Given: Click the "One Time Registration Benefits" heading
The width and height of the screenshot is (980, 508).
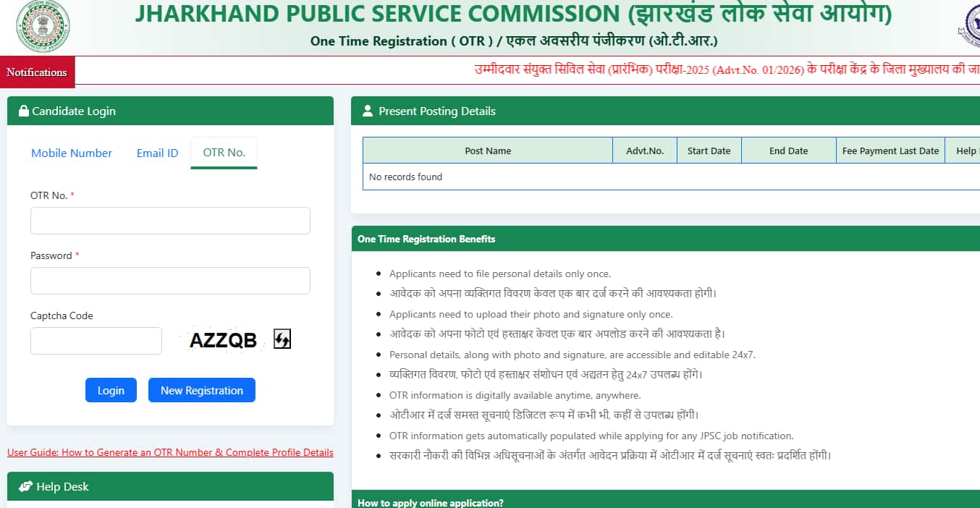Looking at the screenshot, I should (426, 239).
